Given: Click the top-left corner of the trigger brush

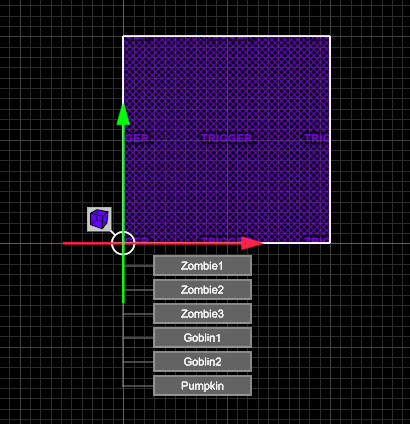Looking at the screenshot, I should pyautogui.click(x=123, y=36).
